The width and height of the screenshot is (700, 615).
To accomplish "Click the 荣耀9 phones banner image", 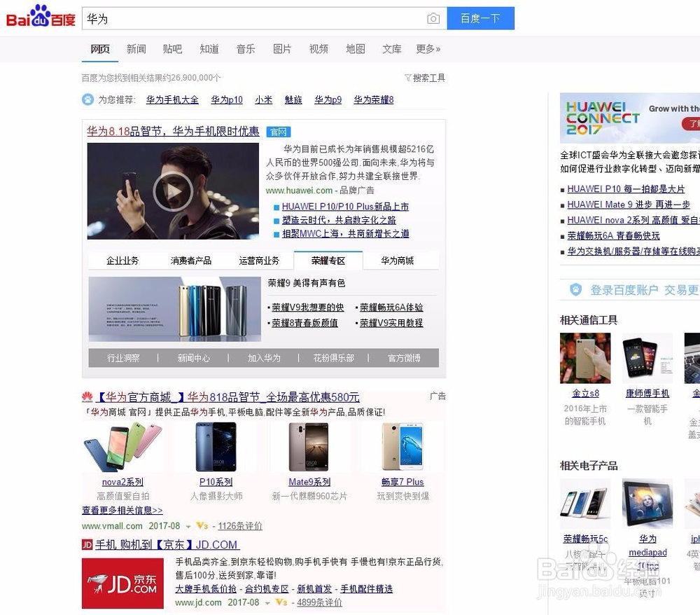I will point(174,309).
